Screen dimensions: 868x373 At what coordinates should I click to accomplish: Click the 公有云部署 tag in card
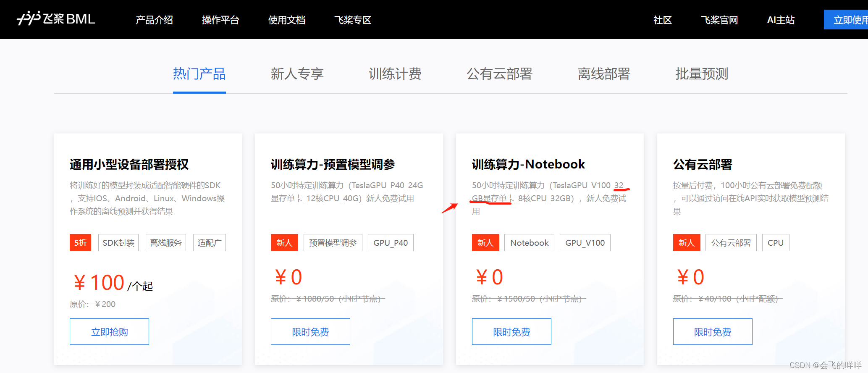coord(731,243)
